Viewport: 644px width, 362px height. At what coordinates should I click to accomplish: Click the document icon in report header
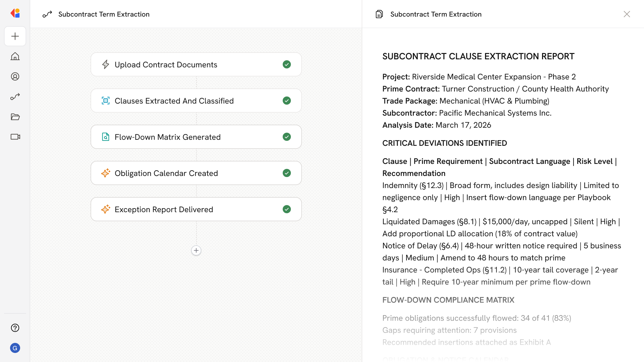pyautogui.click(x=379, y=14)
